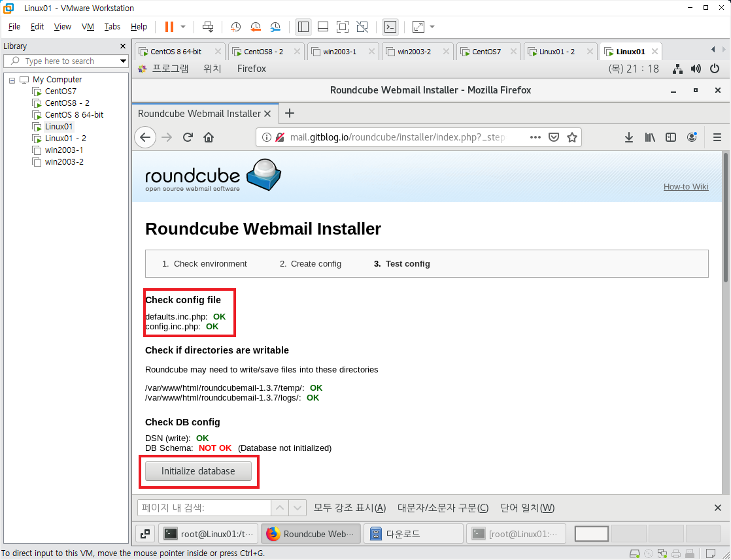Viewport: 731px width, 560px height.
Task: Reload the current page
Action: tap(188, 137)
